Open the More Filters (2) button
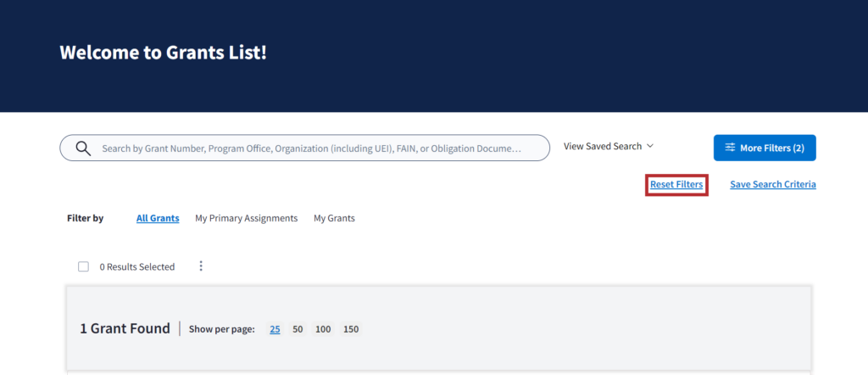 765,148
